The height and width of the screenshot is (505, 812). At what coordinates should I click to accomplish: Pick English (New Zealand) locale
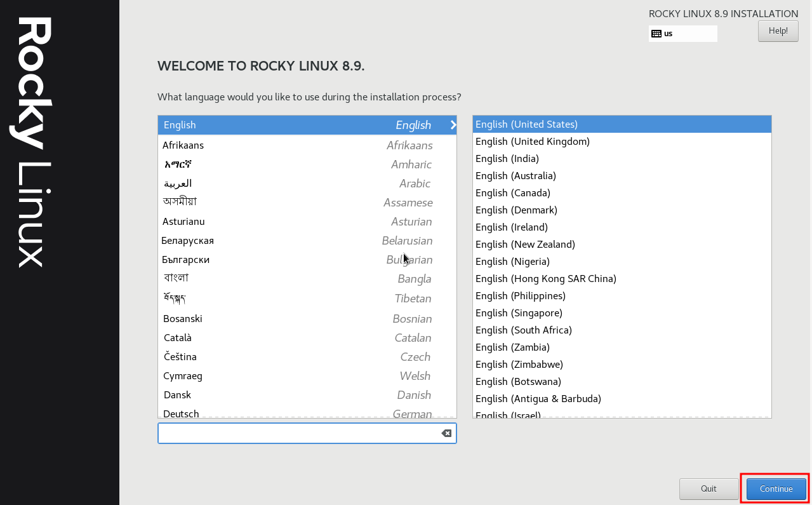pos(622,244)
